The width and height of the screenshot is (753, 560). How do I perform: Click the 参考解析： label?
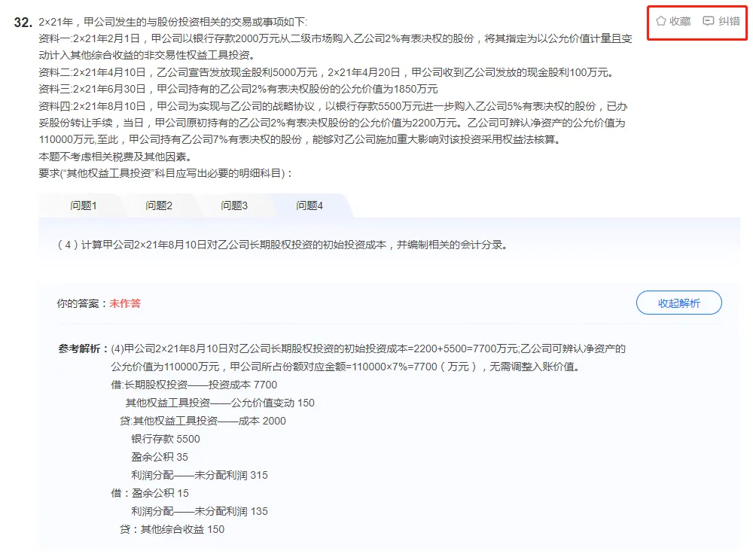click(x=83, y=348)
